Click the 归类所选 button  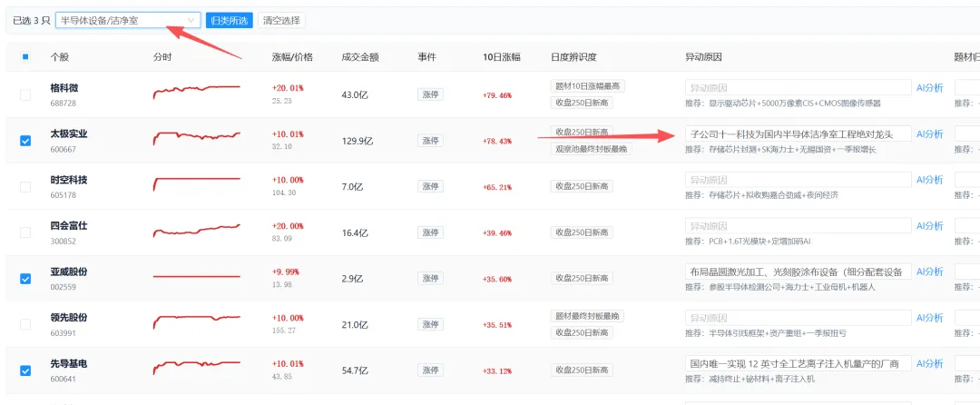pyautogui.click(x=230, y=20)
